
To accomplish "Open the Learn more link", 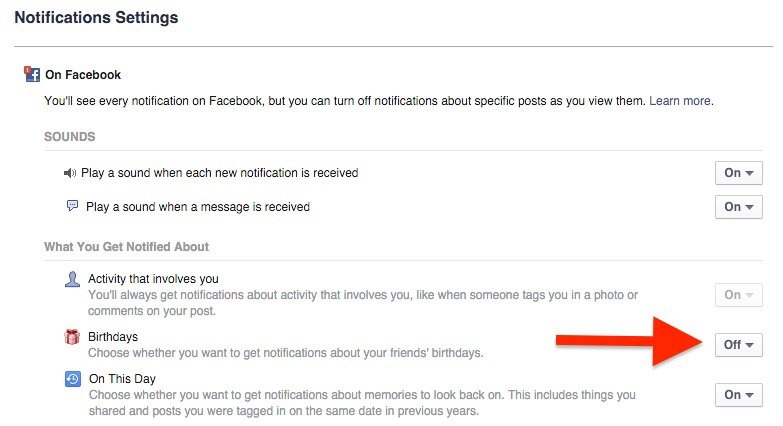I will click(680, 101).
